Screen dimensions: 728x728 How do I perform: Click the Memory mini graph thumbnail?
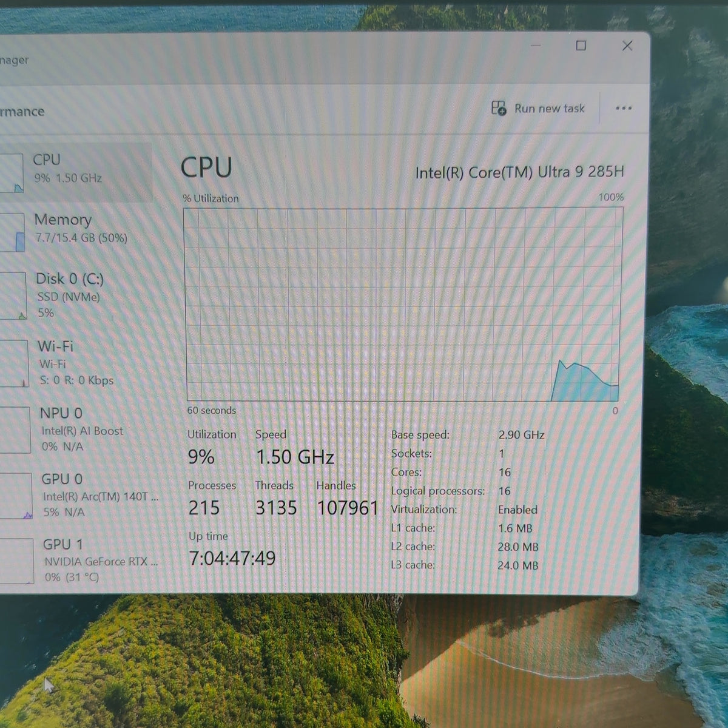tap(13, 232)
